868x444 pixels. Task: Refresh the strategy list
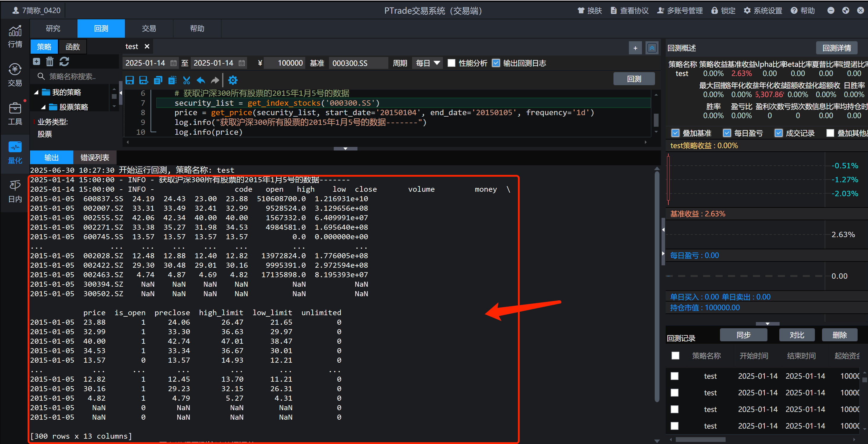(x=64, y=61)
